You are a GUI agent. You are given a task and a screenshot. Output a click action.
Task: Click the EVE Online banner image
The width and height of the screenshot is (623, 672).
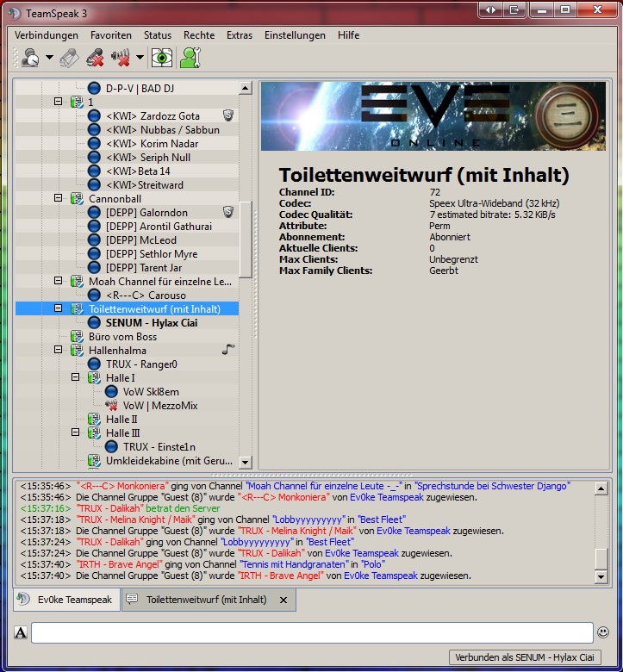pos(433,116)
